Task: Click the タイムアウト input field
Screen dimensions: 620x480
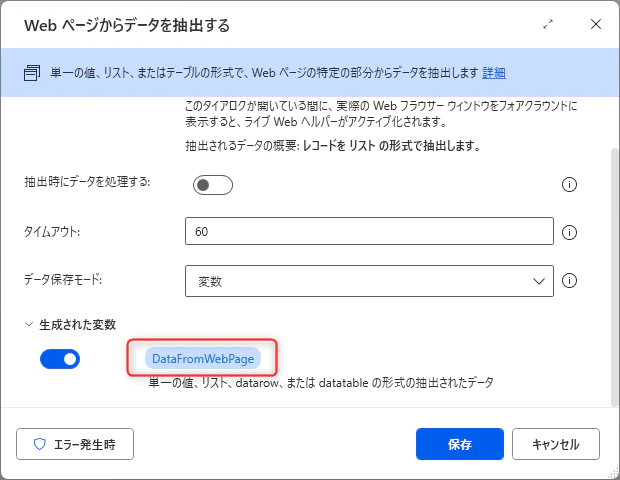Action: 369,231
